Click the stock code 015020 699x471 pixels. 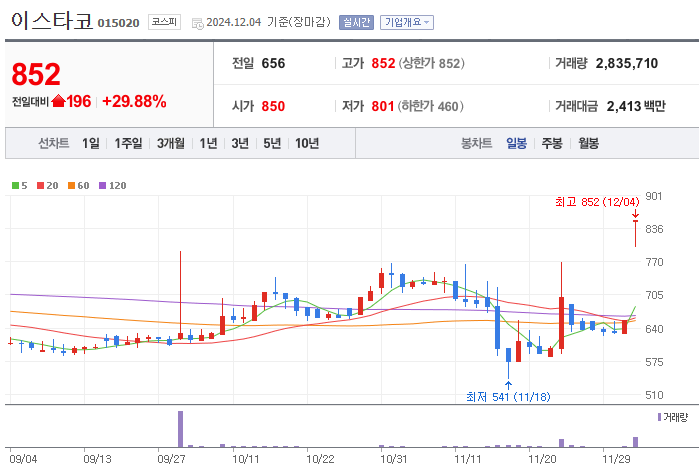pyautogui.click(x=119, y=23)
